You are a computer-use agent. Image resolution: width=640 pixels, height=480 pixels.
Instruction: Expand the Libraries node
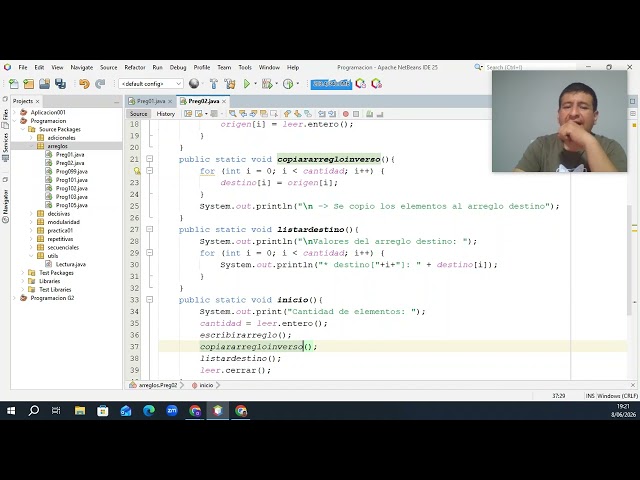point(23,281)
